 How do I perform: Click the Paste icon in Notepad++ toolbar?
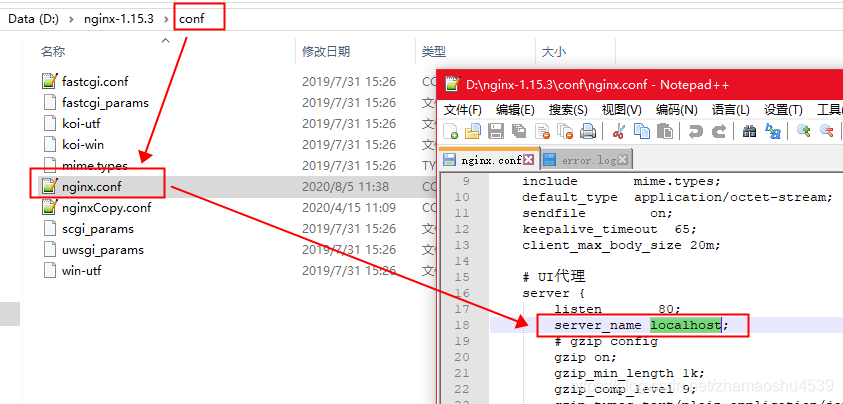tap(665, 131)
